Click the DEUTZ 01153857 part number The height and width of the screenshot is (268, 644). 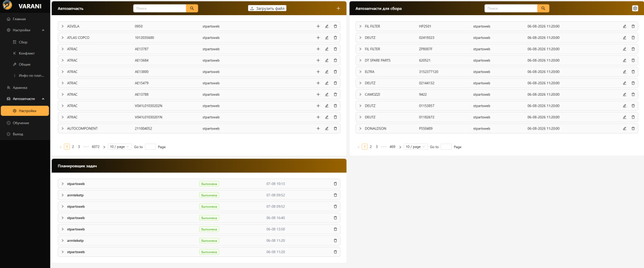[x=427, y=106]
